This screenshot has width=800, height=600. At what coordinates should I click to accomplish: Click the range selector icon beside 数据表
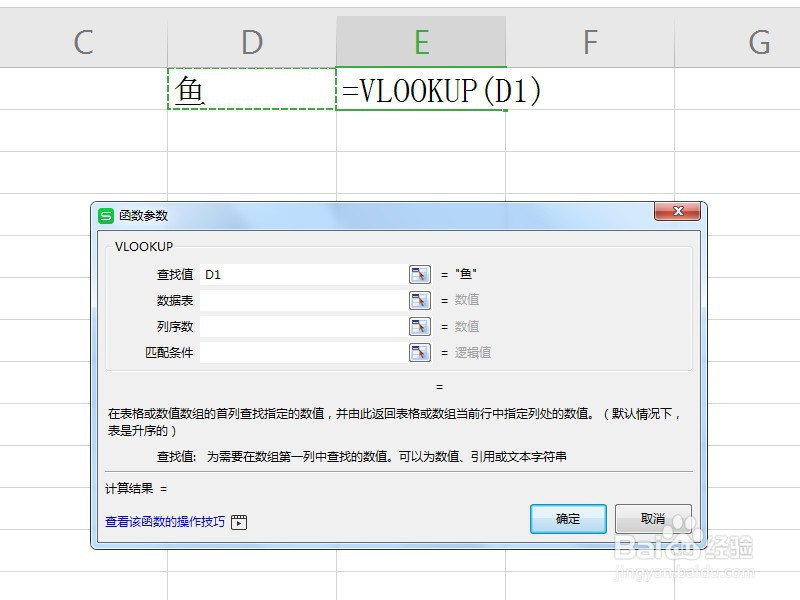pos(420,299)
